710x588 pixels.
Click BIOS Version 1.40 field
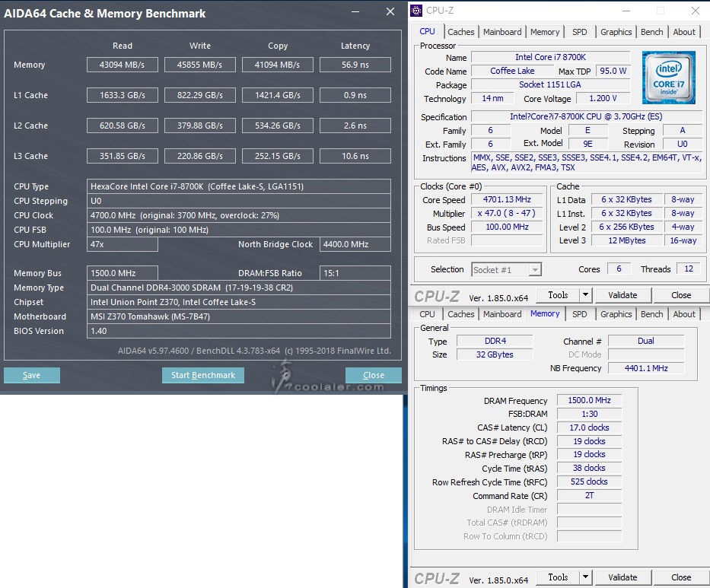coord(239,332)
